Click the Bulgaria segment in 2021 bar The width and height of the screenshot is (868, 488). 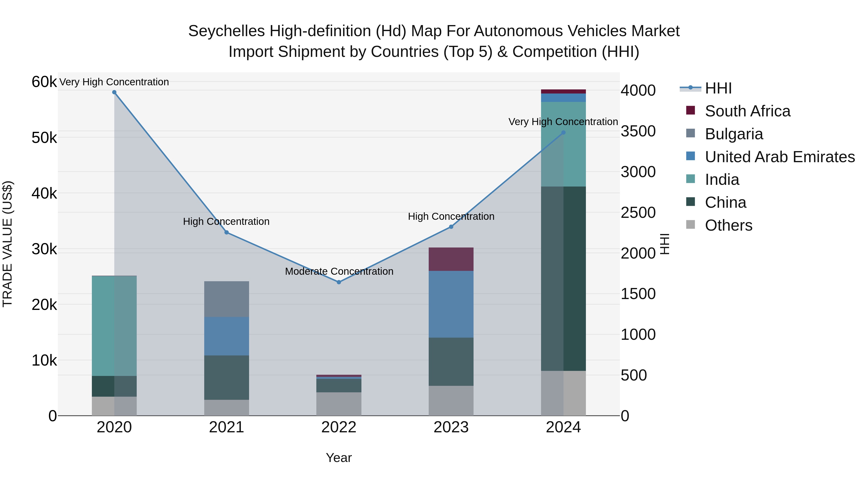226,299
